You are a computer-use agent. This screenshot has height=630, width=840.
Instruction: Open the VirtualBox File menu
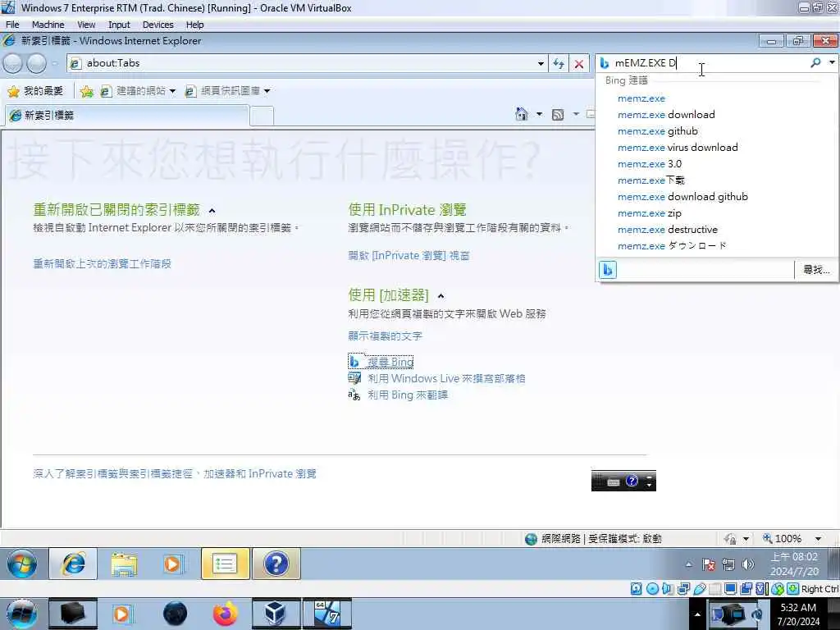tap(12, 25)
